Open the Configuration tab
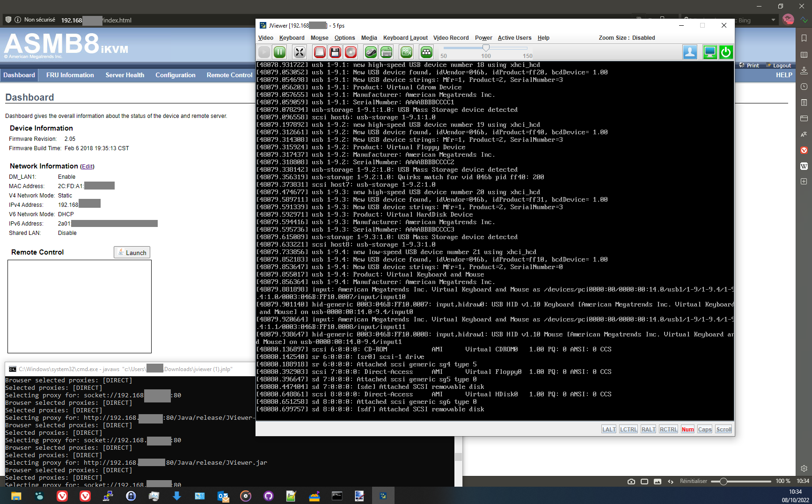This screenshot has height=504, width=812. click(x=176, y=75)
